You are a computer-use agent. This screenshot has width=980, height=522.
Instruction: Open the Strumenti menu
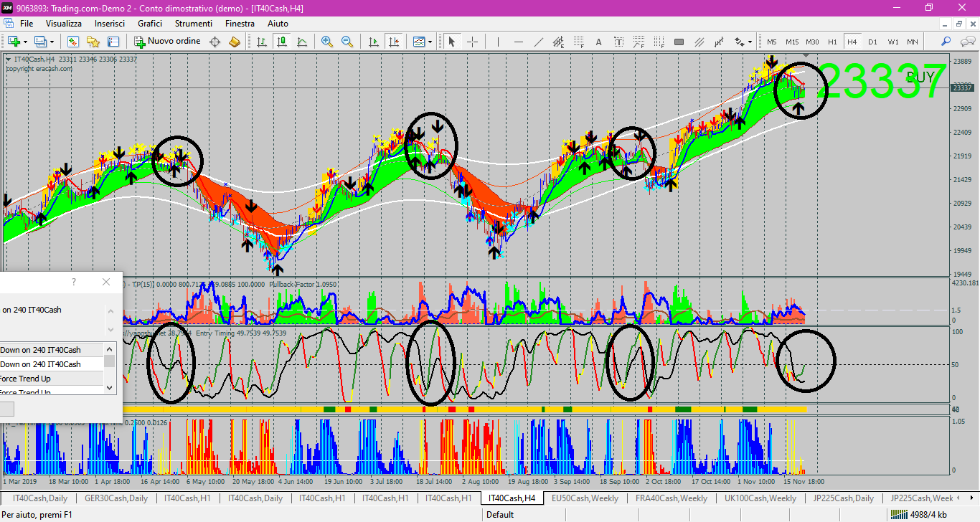(x=194, y=24)
